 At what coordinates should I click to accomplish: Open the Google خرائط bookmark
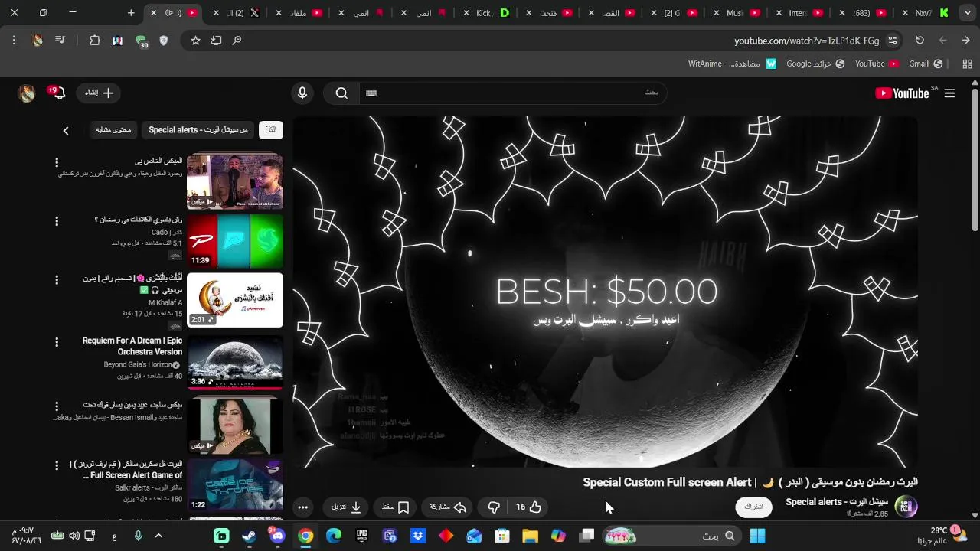click(815, 64)
